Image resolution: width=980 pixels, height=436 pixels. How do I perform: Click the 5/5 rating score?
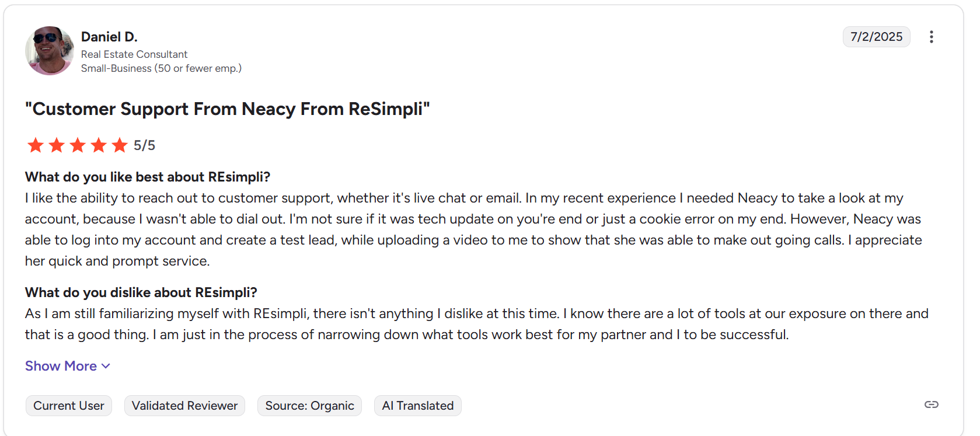pyautogui.click(x=144, y=145)
